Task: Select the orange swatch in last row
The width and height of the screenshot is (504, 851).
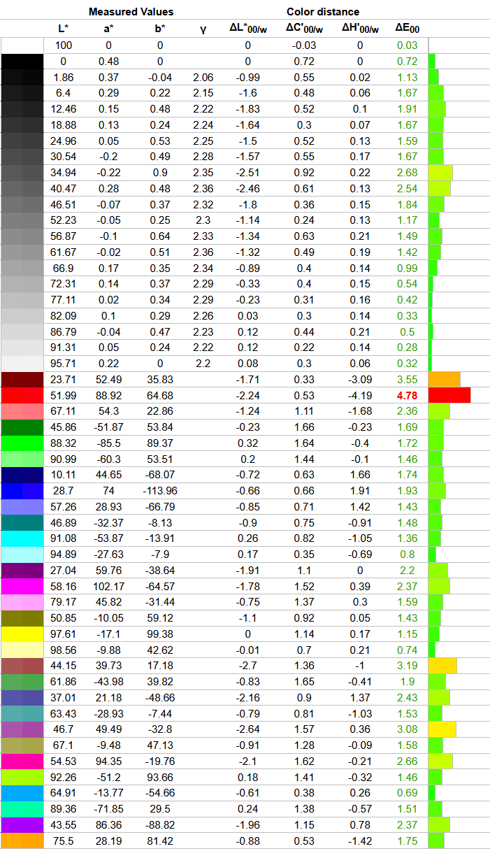Action: (22, 841)
